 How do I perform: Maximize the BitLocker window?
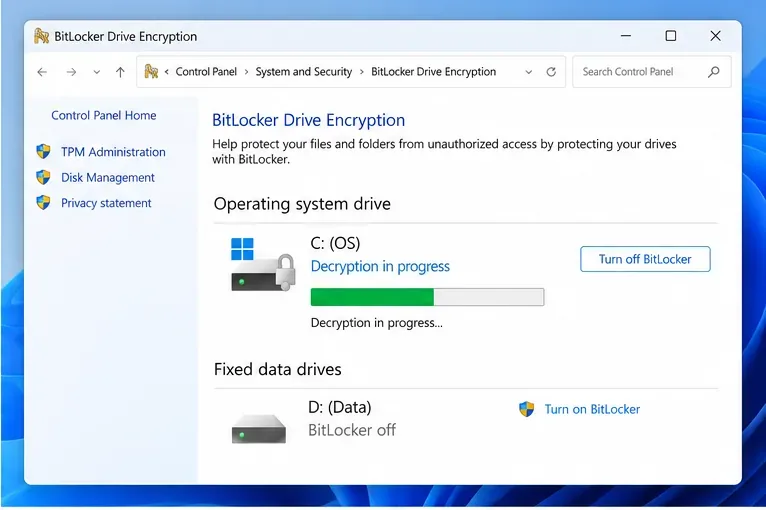[x=671, y=36]
